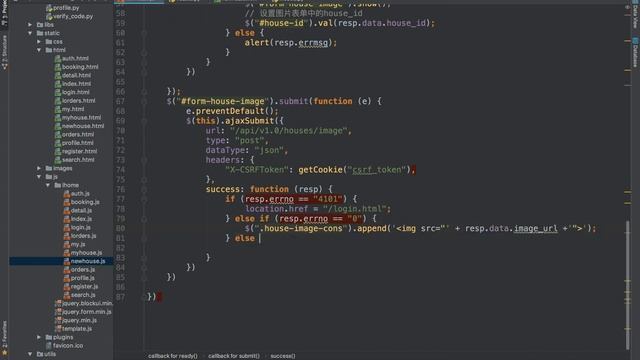The image size is (640, 360).
Task: Select the images folder
Action: (x=59, y=168)
